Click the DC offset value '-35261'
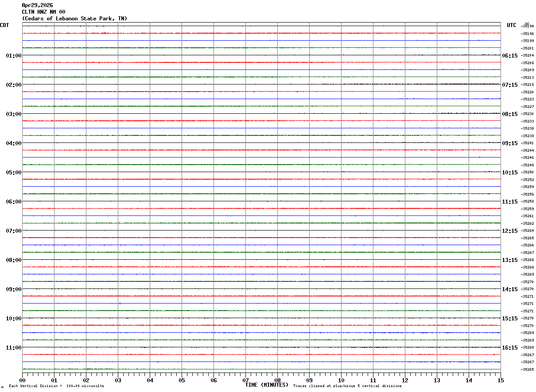Screen dimensions: 536x392 (527, 216)
